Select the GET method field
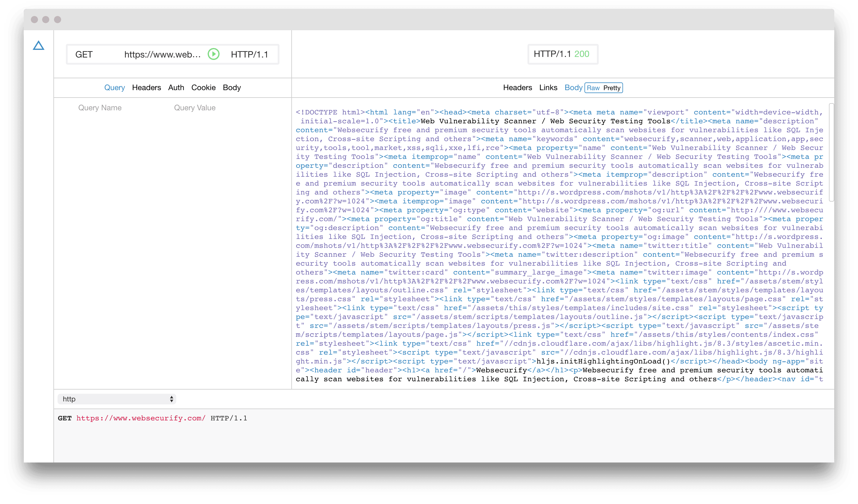This screenshot has height=504, width=858. point(84,55)
